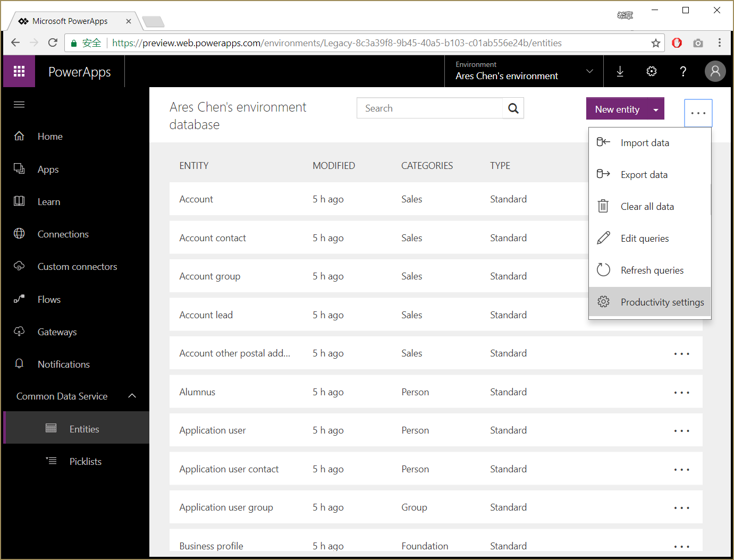This screenshot has height=560, width=734.
Task: Bookmark page with star icon
Action: [656, 43]
